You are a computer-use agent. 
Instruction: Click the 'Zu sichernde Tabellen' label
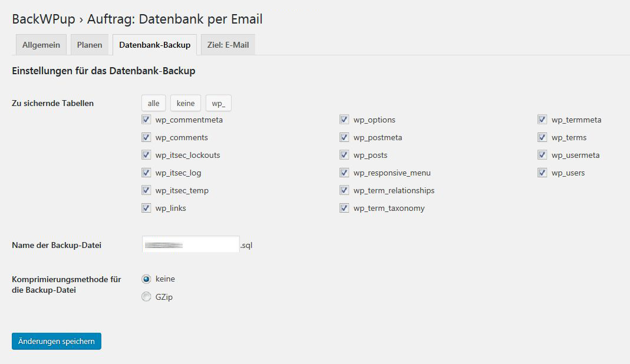click(x=52, y=103)
